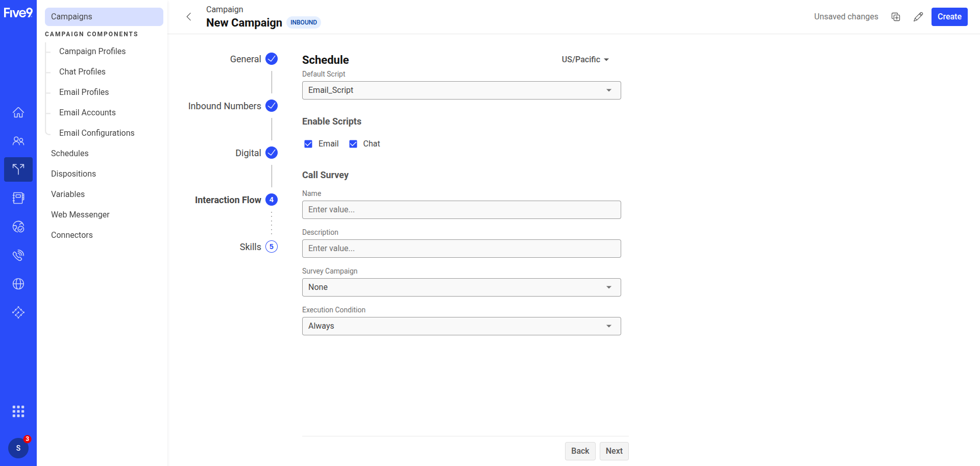Click the Unsaved changes text
This screenshot has width=980, height=466.
[846, 17]
